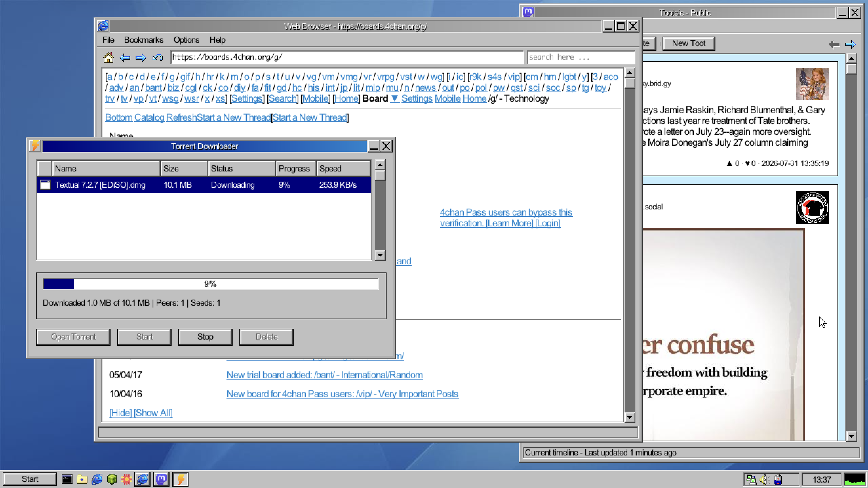The image size is (868, 488).
Task: Favorite the toot with the heart icon
Action: [747, 163]
